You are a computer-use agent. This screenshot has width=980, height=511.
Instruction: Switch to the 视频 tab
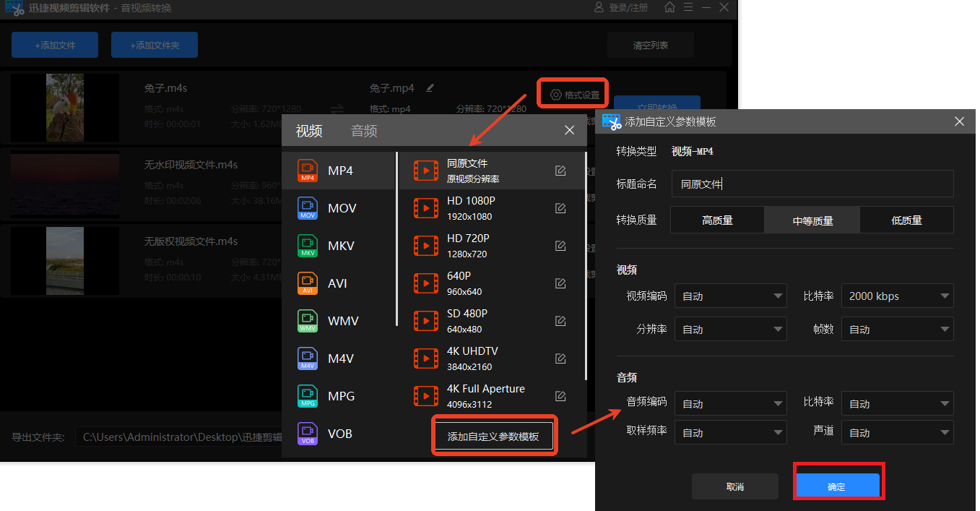click(308, 131)
